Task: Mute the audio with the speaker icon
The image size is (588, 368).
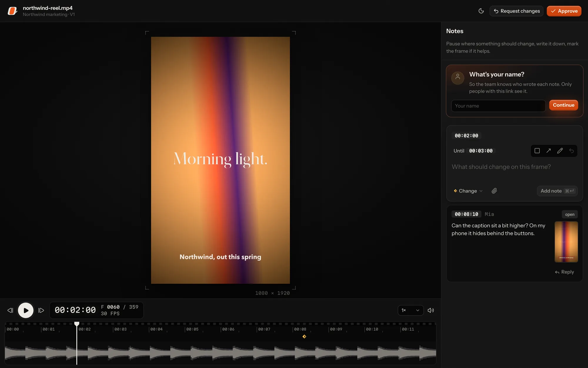Action: 431,310
